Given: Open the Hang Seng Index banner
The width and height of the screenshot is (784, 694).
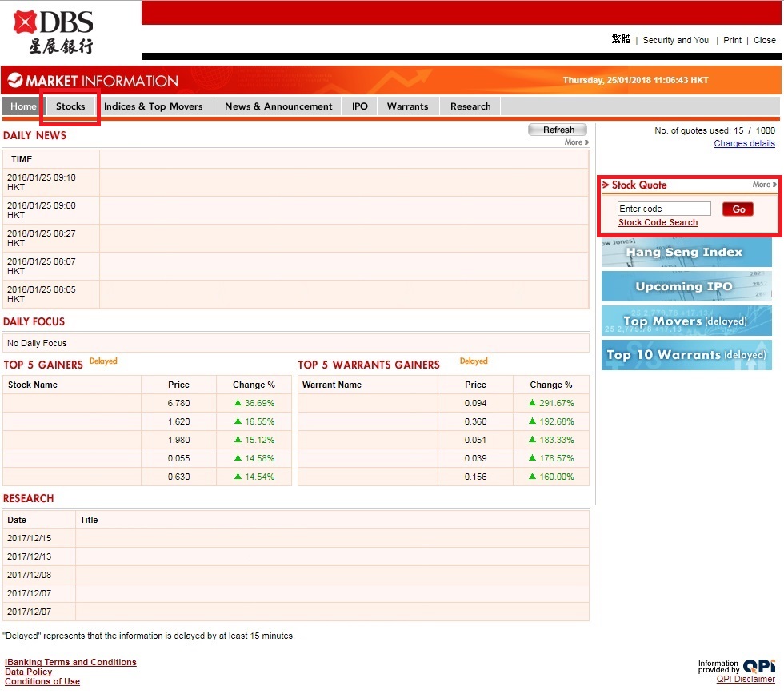Looking at the screenshot, I should coord(686,253).
